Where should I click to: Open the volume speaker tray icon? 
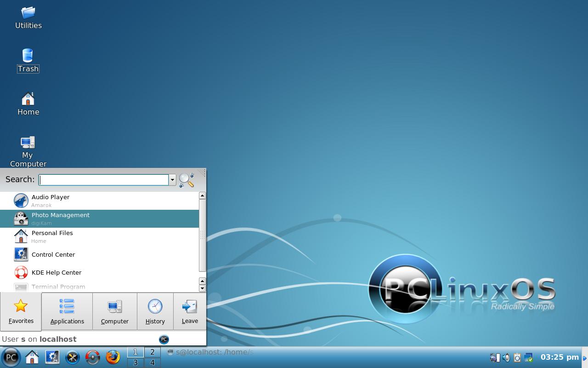(x=506, y=357)
